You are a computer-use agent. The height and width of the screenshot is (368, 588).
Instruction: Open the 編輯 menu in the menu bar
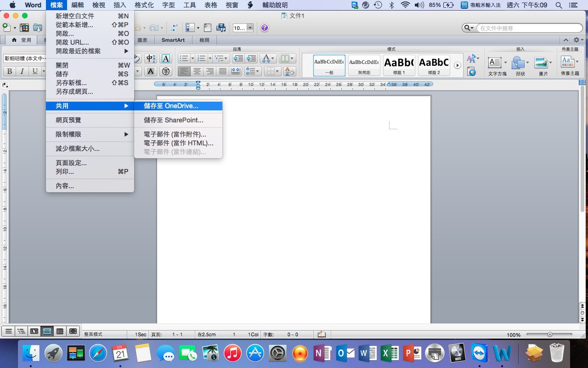78,5
